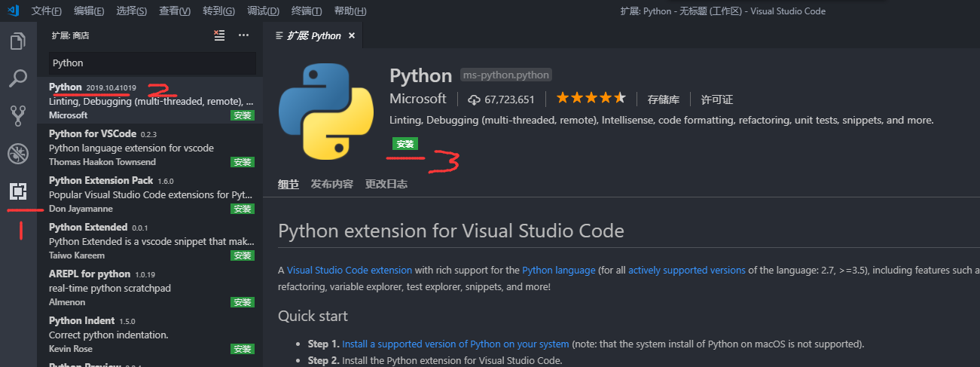This screenshot has width=980, height=367.
Task: Open the Source Control view
Action: 17,115
